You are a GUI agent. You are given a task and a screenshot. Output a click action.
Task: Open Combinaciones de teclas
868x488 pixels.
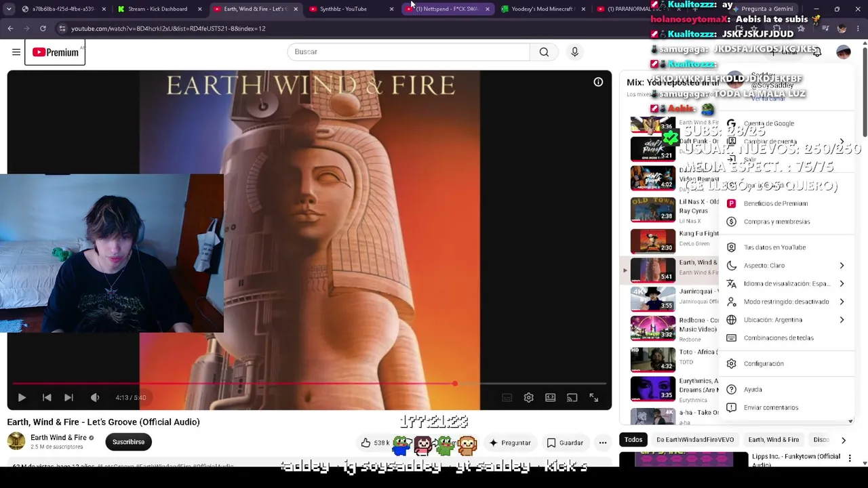[785, 338]
